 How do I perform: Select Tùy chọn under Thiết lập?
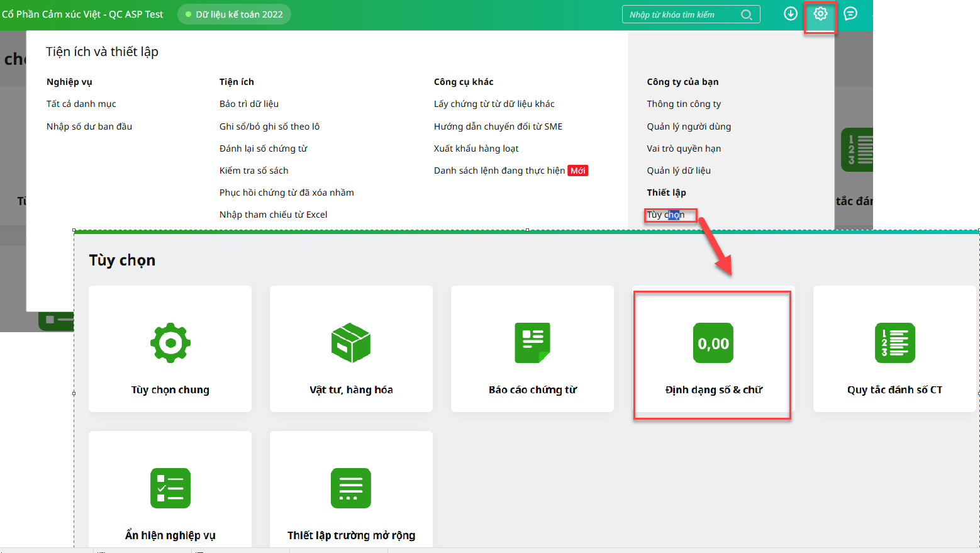pos(665,215)
